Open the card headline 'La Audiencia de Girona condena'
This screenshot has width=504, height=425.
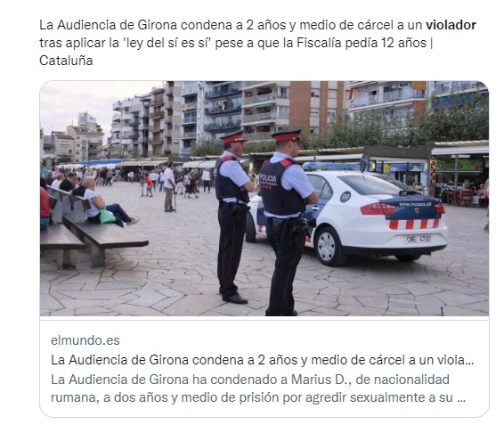coord(263,360)
